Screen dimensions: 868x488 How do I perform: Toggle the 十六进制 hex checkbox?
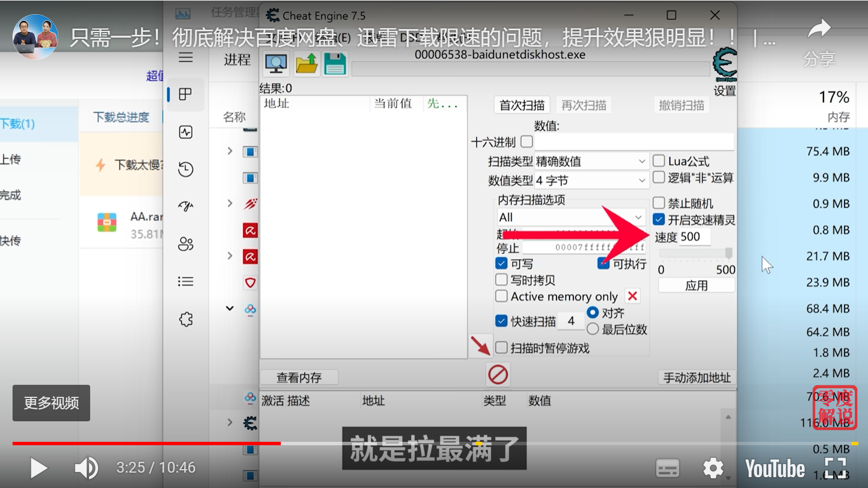click(x=527, y=141)
